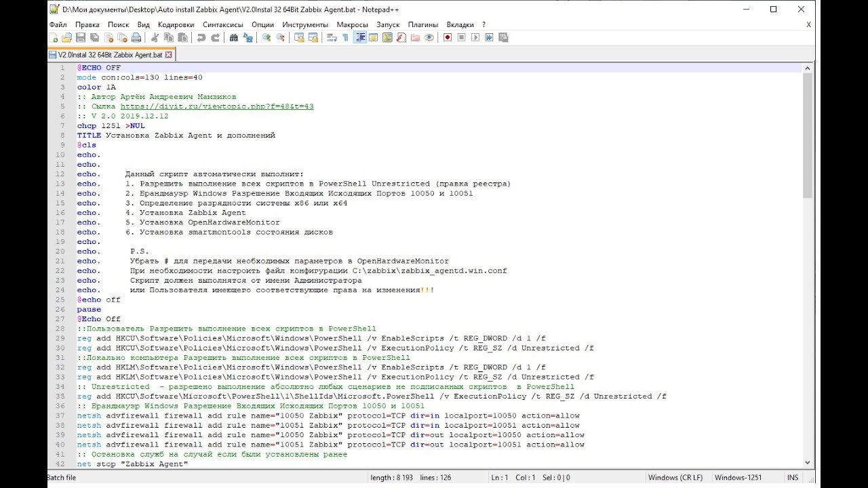Screen dimensions: 868x488
Task: Zoom out with the magnifier minus icon
Action: point(280,38)
